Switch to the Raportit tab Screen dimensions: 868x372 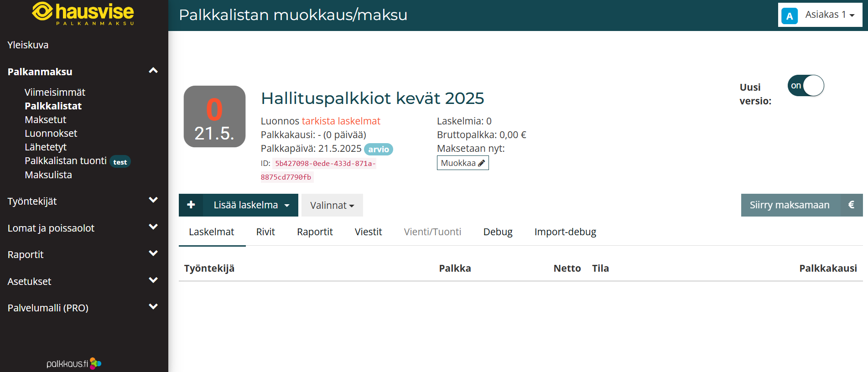pyautogui.click(x=315, y=232)
